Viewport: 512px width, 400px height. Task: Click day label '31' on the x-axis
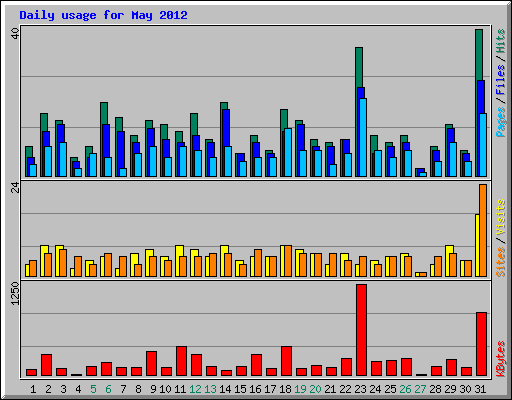point(480,389)
